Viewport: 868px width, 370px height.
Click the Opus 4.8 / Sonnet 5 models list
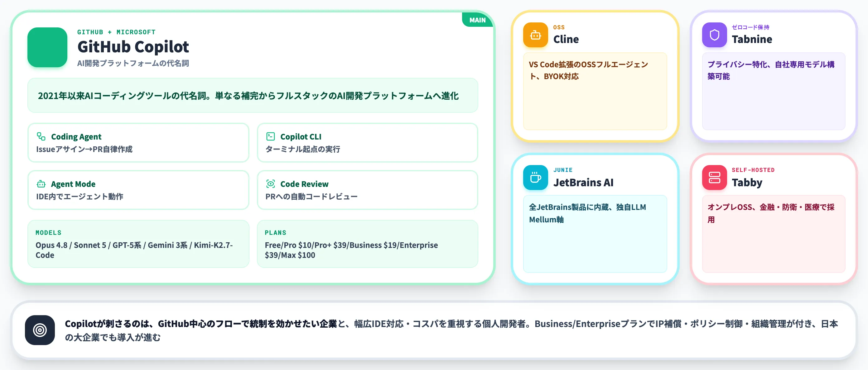point(134,250)
